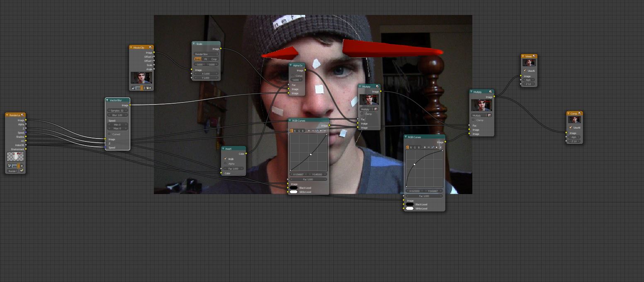Select Crop mode in Scale node
644x282 pixels.
(214, 59)
